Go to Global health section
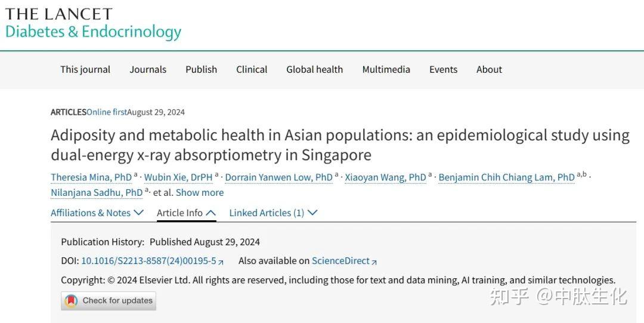The image size is (644, 323). pos(315,69)
